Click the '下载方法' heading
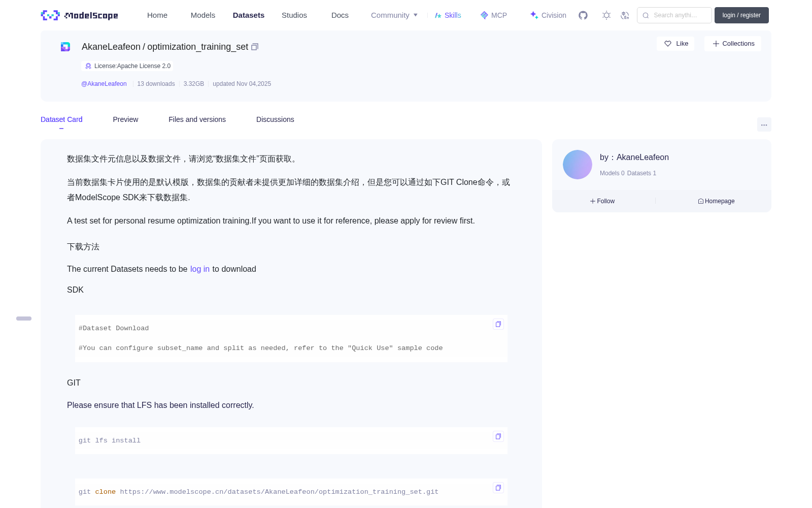 click(x=83, y=247)
